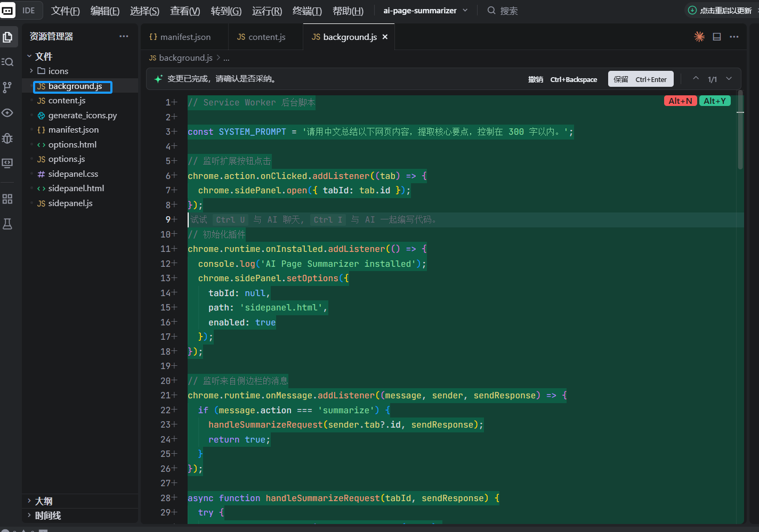
Task: Open the 终端(T) menu
Action: [307, 11]
